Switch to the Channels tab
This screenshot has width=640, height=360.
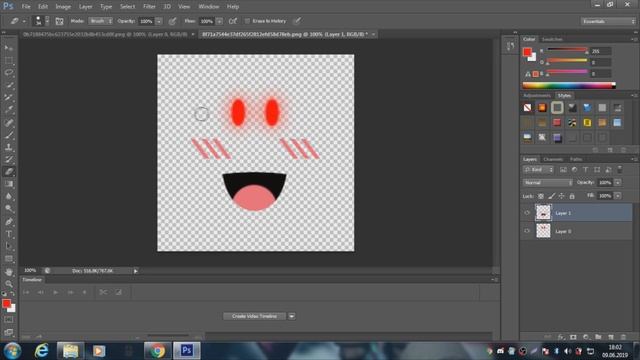tap(553, 159)
